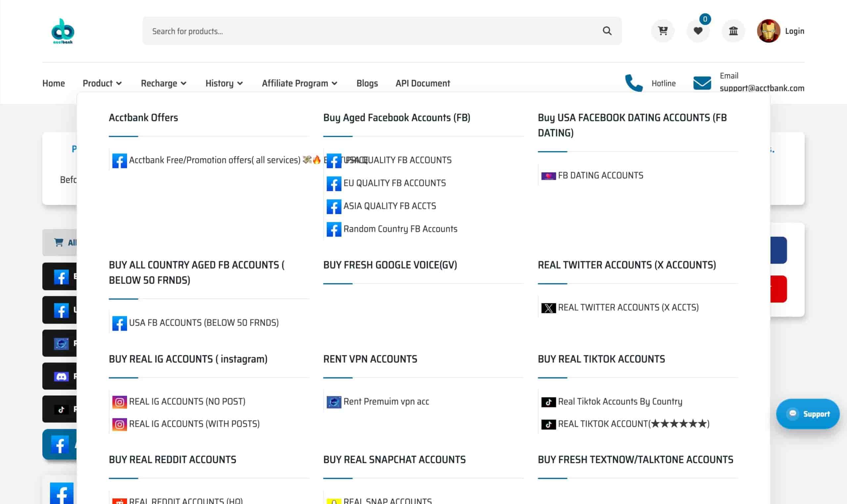Click support@acctbank.com email address
This screenshot has height=504, width=847.
[x=762, y=88]
